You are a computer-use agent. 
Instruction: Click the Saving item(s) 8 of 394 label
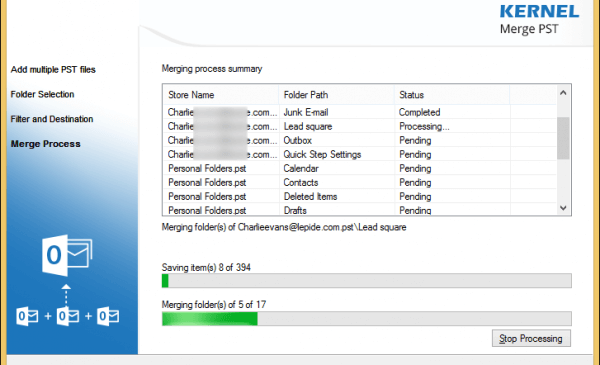pos(206,267)
